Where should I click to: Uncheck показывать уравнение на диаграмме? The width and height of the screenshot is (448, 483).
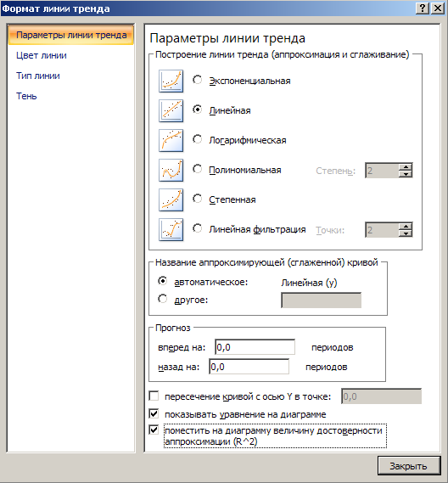coord(154,413)
